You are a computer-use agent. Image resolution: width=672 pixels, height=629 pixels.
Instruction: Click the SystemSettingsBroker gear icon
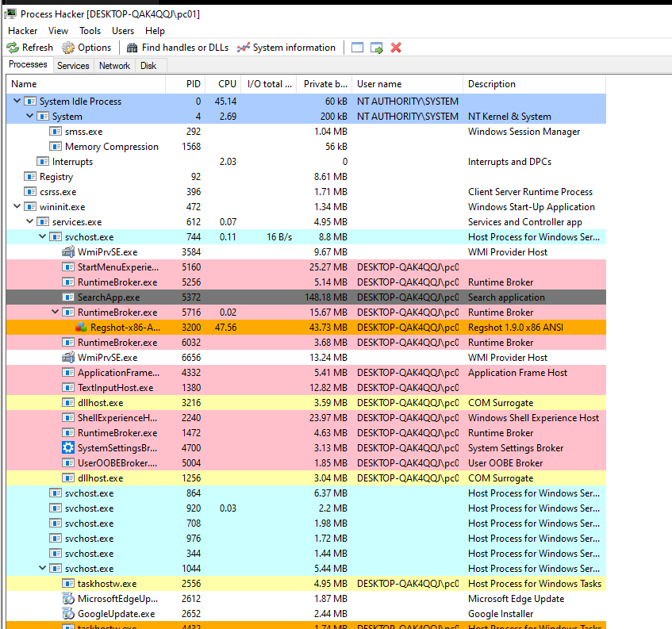tap(68, 447)
